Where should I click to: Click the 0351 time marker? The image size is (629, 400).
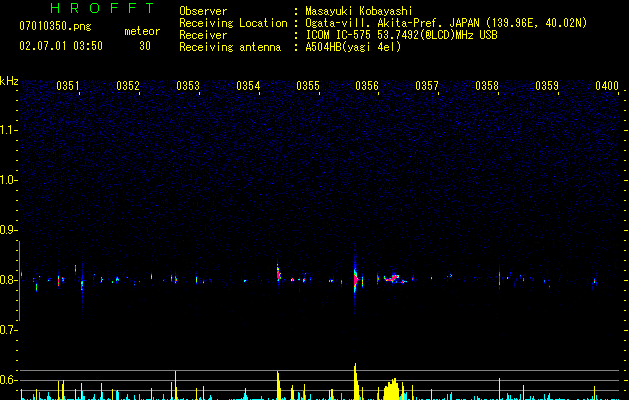click(x=68, y=86)
